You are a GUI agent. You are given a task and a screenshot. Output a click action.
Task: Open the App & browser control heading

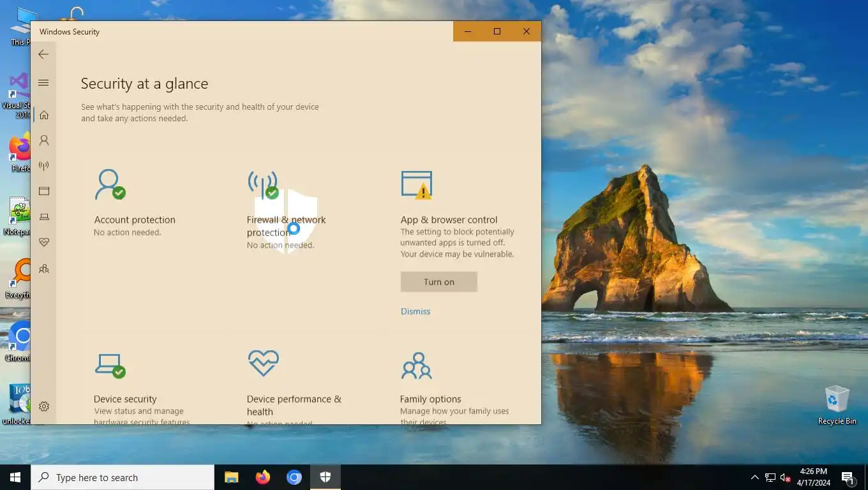tap(449, 219)
